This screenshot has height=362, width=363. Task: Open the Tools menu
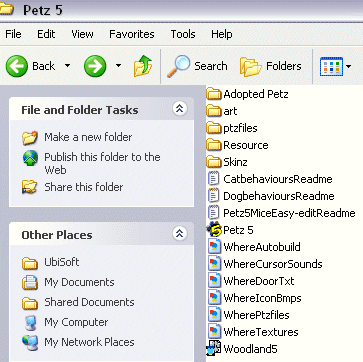coord(183,34)
